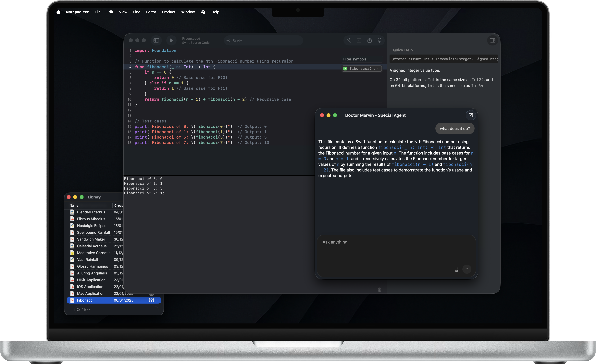The image size is (596, 364).
Task: Open the share icon in editor toolbar
Action: click(369, 40)
